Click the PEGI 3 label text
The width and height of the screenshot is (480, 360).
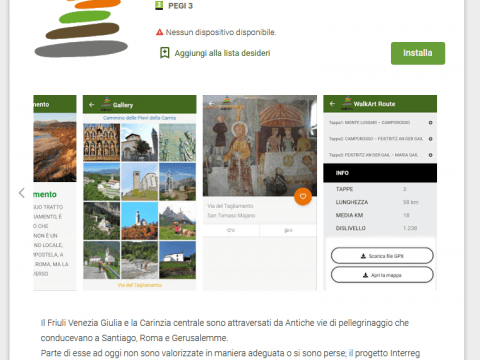point(180,6)
